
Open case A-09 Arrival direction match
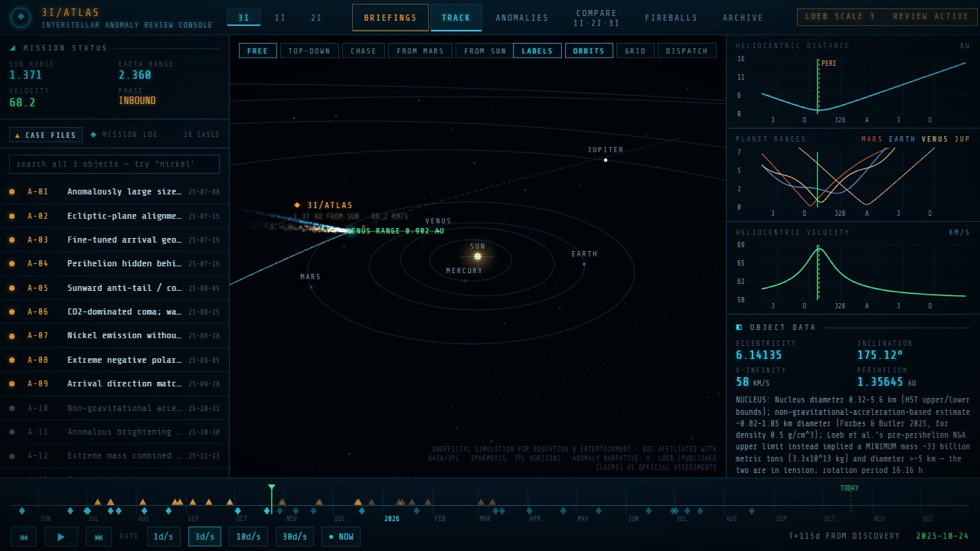(x=114, y=383)
